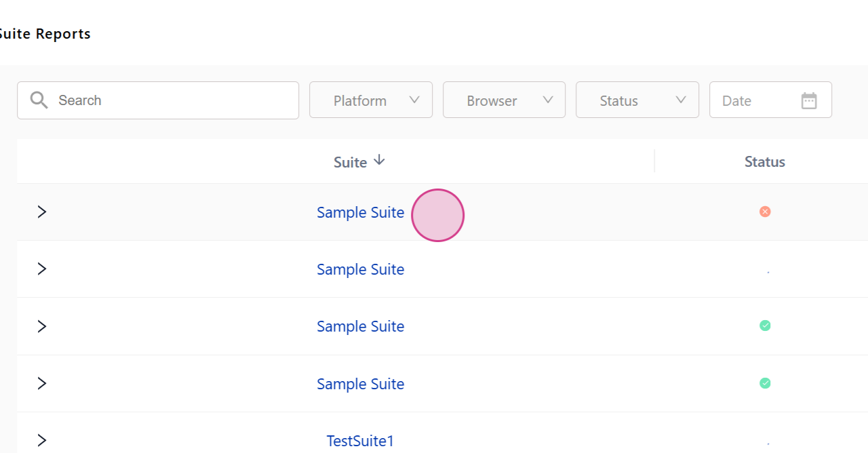Expand the TestSuite1 row
This screenshot has width=868, height=453.
click(42, 441)
